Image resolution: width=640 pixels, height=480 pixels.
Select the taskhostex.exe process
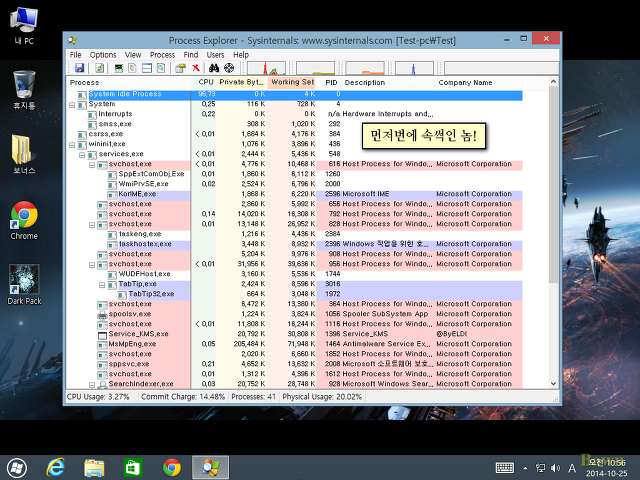(294, 244)
